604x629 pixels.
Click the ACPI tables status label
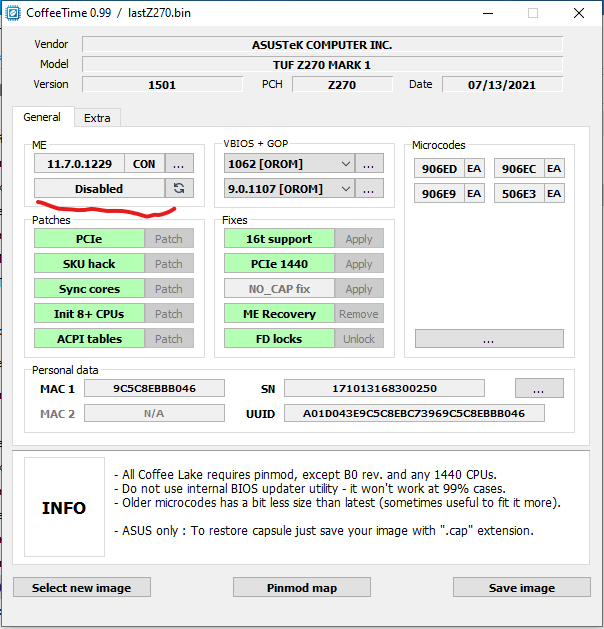[x=89, y=339]
